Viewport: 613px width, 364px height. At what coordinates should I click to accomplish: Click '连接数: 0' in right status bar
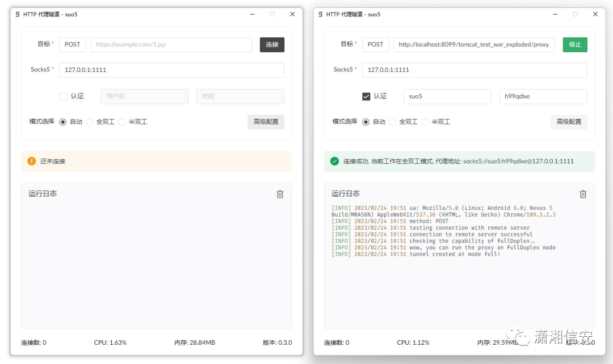337,342
